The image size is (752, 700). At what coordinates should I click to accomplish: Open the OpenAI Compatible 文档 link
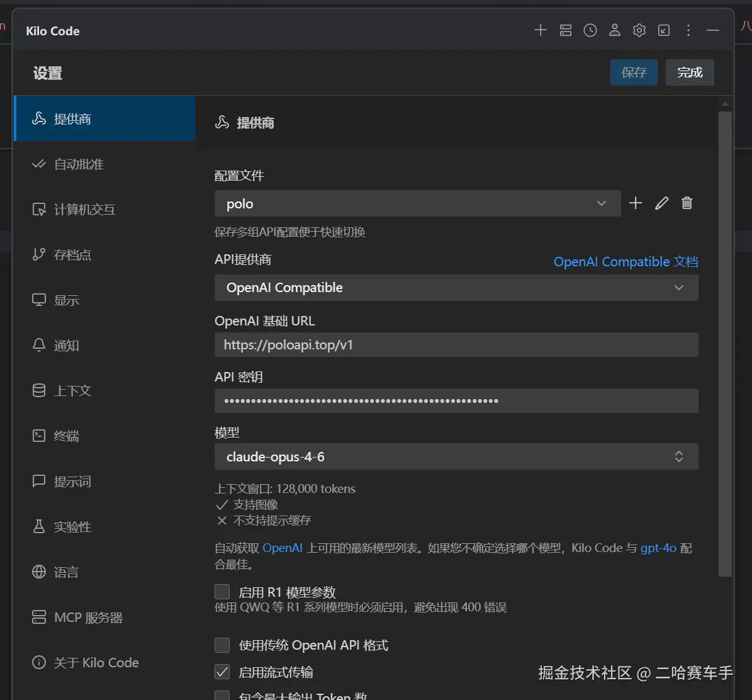(626, 261)
